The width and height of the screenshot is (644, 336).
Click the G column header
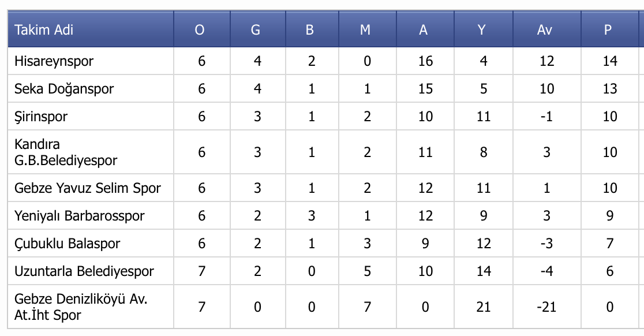click(x=256, y=30)
